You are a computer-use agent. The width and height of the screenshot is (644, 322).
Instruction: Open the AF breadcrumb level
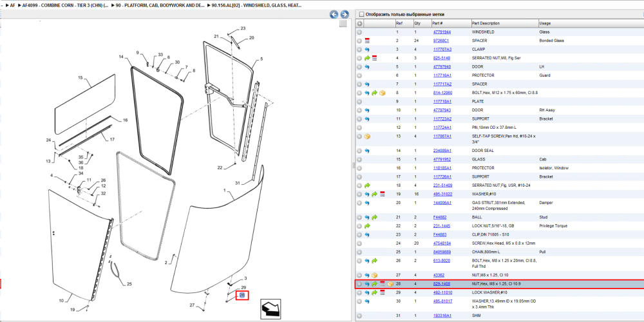pos(12,5)
